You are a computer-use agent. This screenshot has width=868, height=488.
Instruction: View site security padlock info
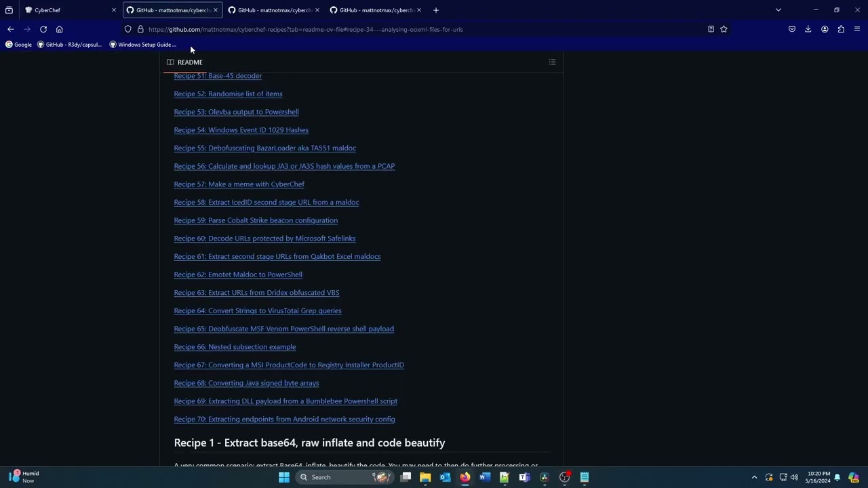[140, 29]
